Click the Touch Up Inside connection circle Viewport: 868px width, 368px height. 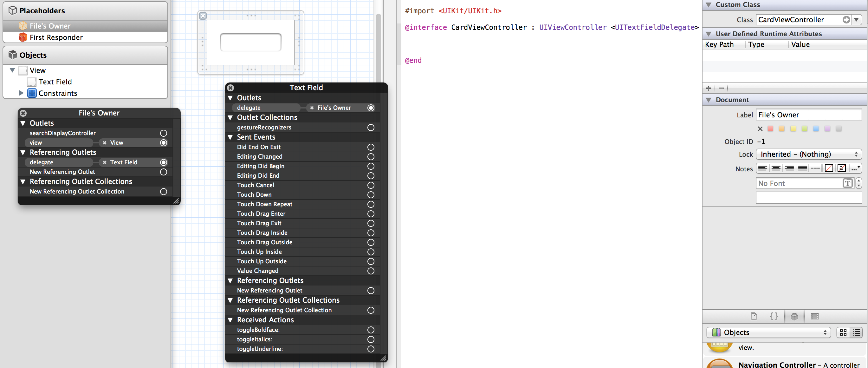point(371,252)
